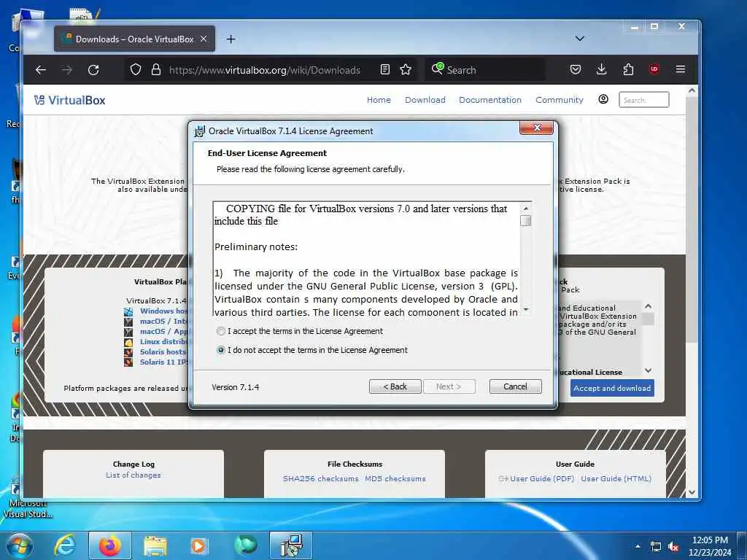Reload the VirtualBox Downloads page
This screenshot has width=747, height=560.
93,70
